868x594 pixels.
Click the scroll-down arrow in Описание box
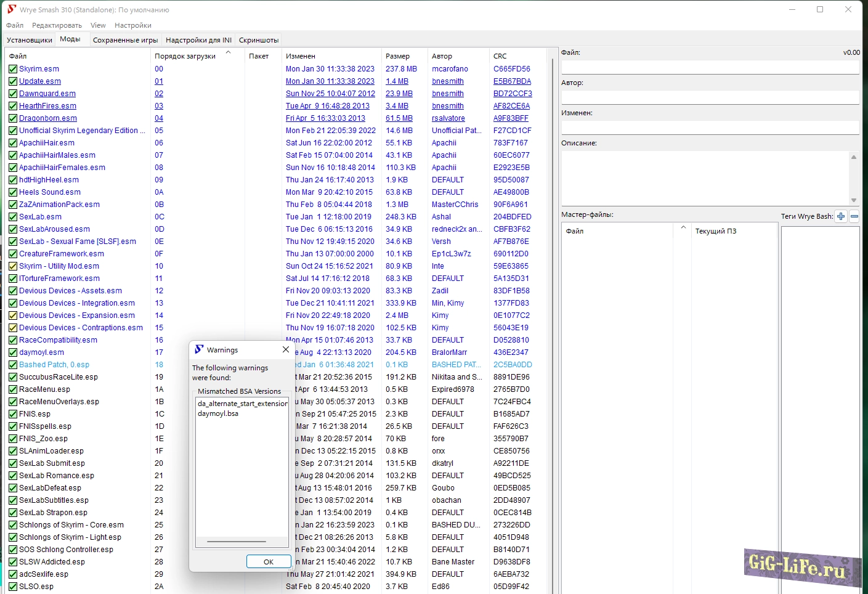854,200
